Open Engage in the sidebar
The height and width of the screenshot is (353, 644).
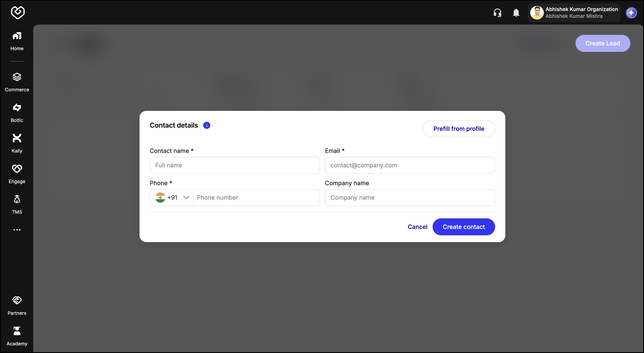17,174
